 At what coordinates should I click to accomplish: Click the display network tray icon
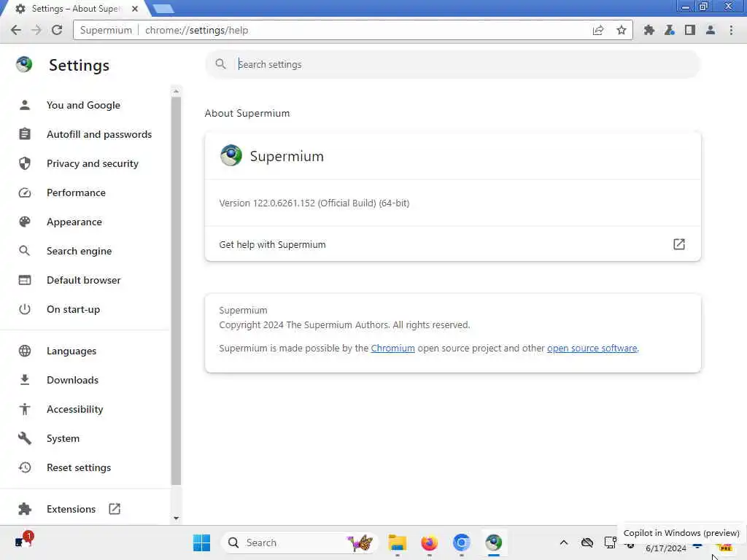point(611,542)
